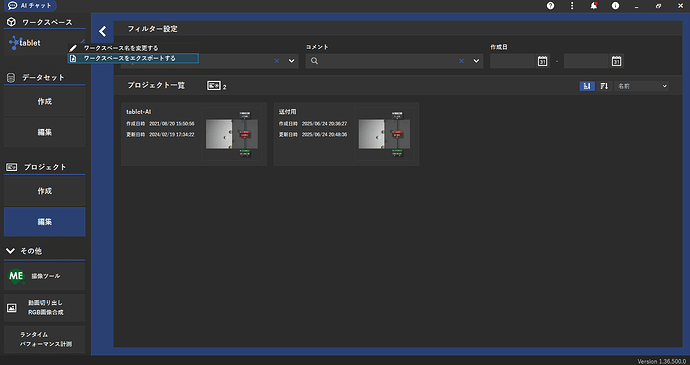Image resolution: width=690 pixels, height=365 pixels.
Task: Launch the ME 撮像ツール
Action: coord(44,276)
